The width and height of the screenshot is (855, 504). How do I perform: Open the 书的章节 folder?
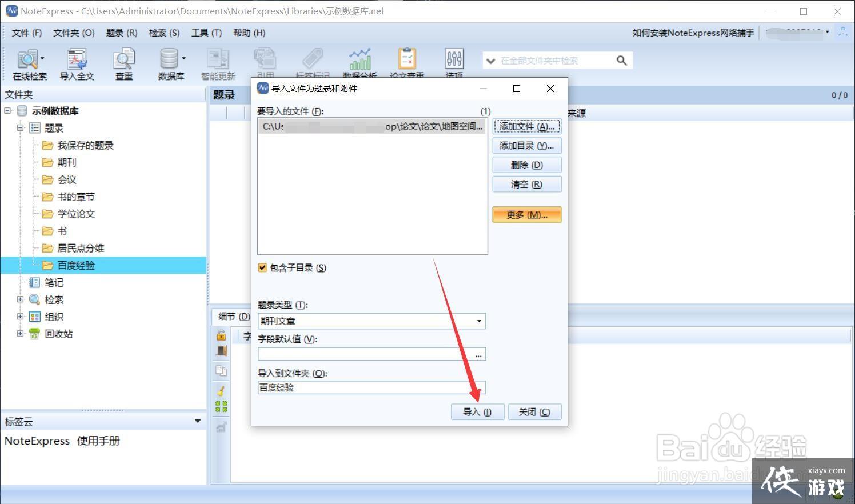(x=76, y=197)
